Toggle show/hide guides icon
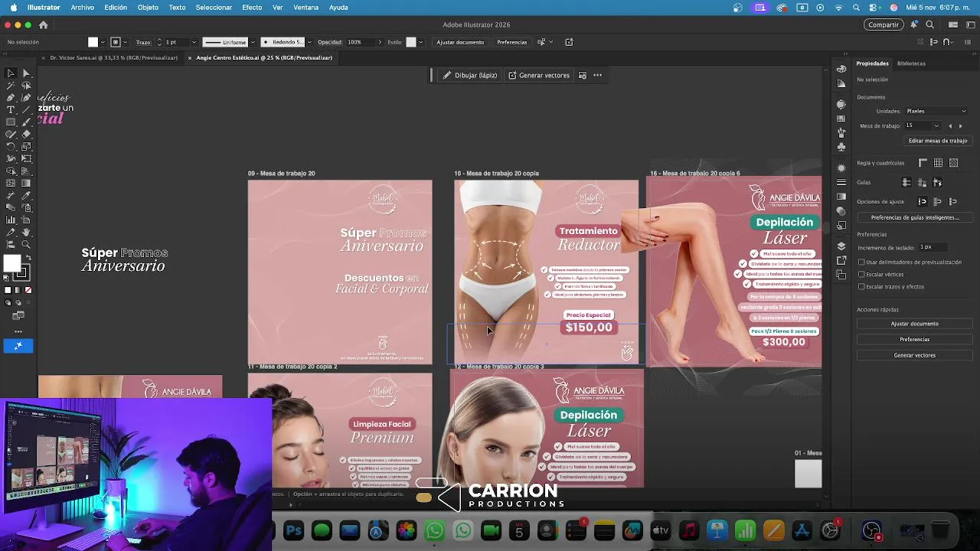 (x=906, y=182)
